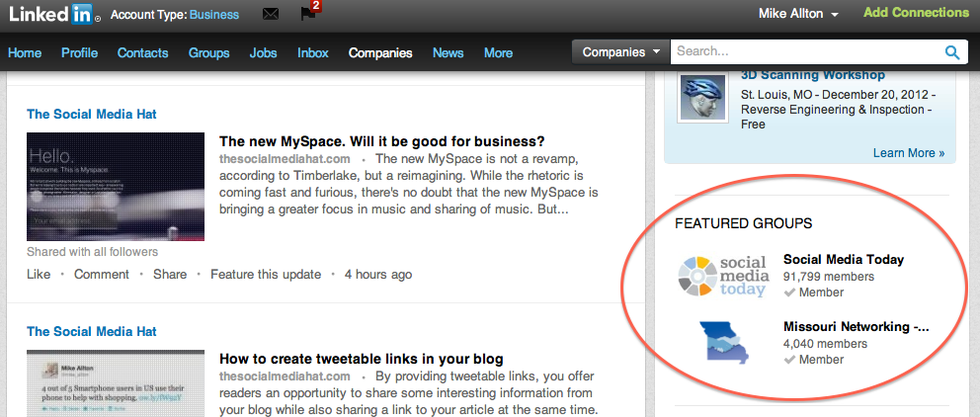Image resolution: width=980 pixels, height=417 pixels.
Task: Open 'The new MySpace' article headline
Action: tap(382, 140)
